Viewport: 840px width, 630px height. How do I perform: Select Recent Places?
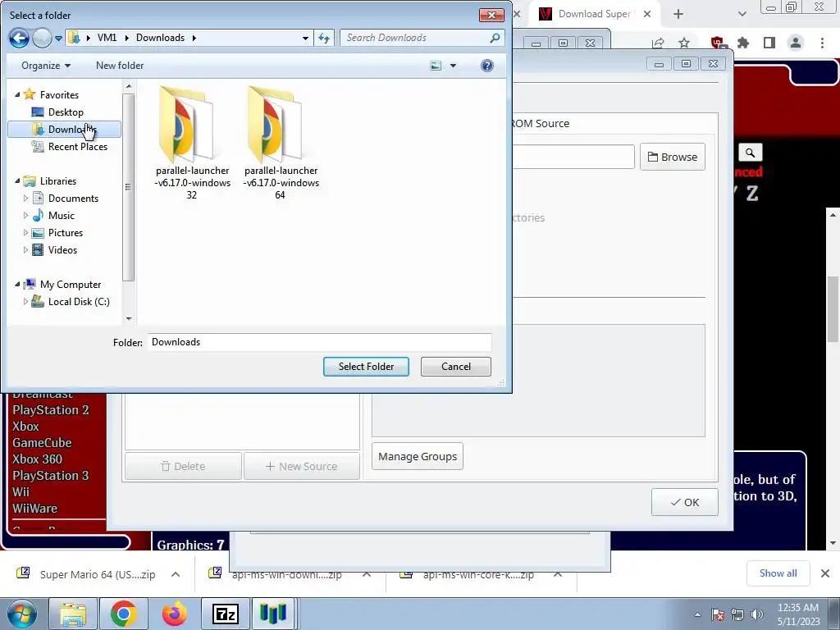[70, 146]
